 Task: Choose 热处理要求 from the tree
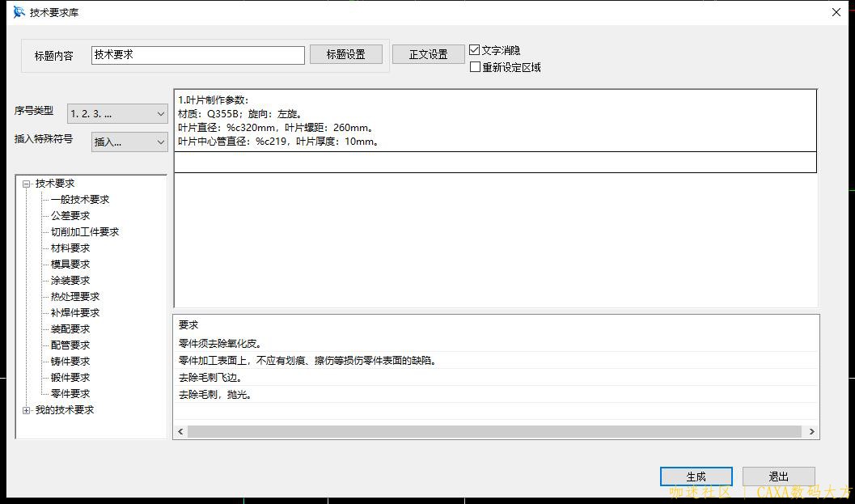tap(75, 297)
